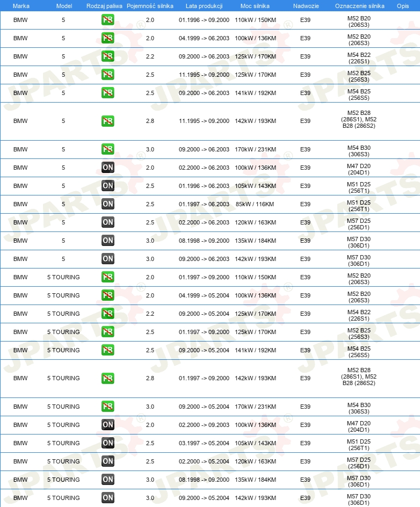Select M54 B22 (226S1) in 09.2000 -> 06.2003 row

tap(359, 58)
